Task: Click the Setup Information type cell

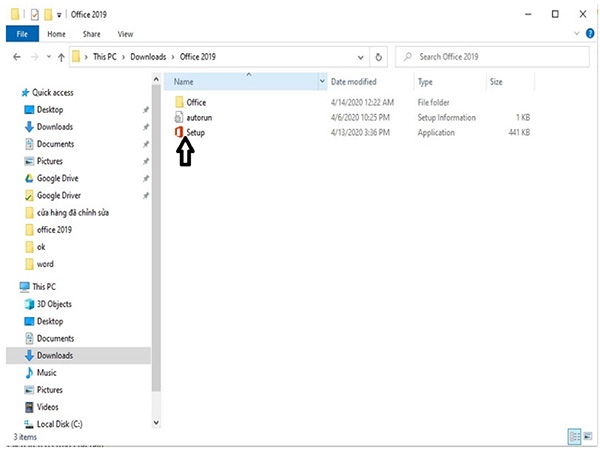Action: tap(447, 117)
